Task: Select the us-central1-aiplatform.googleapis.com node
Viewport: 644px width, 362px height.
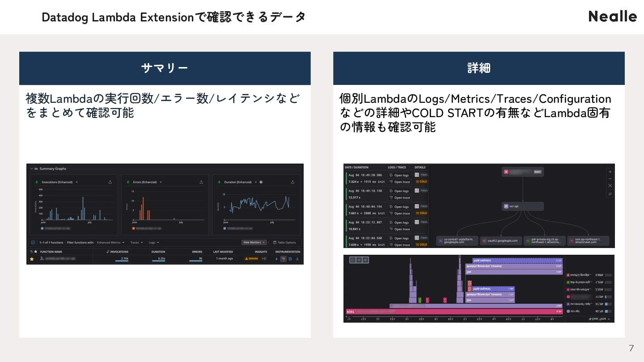Action: [457, 241]
